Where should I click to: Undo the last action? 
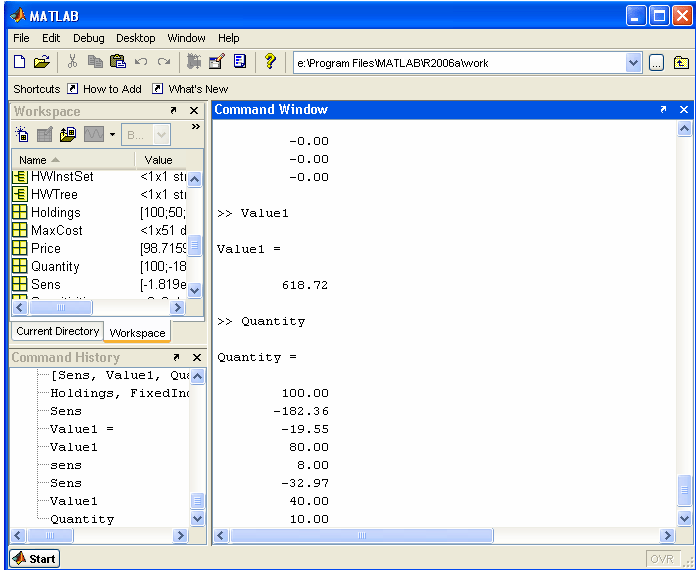[141, 62]
